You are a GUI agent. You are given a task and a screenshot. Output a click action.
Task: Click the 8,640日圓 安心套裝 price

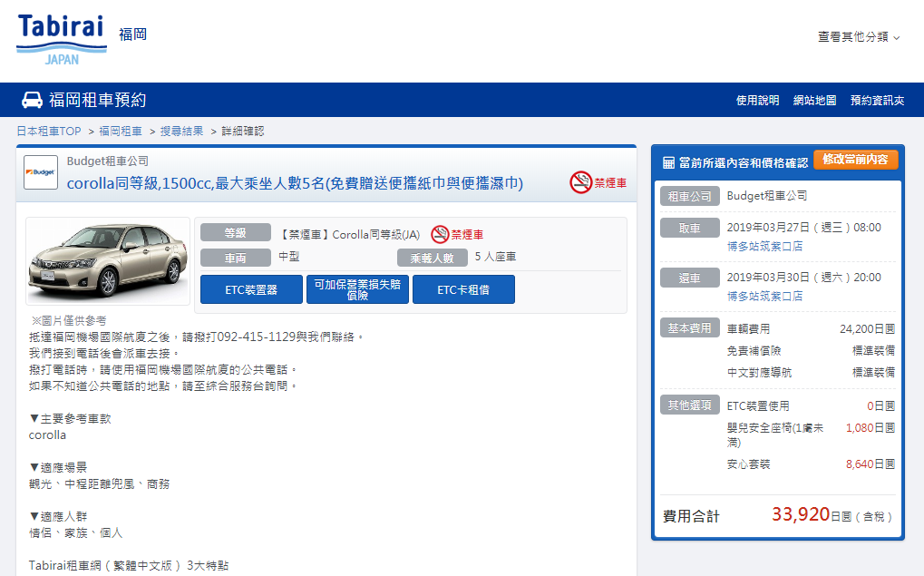(871, 464)
